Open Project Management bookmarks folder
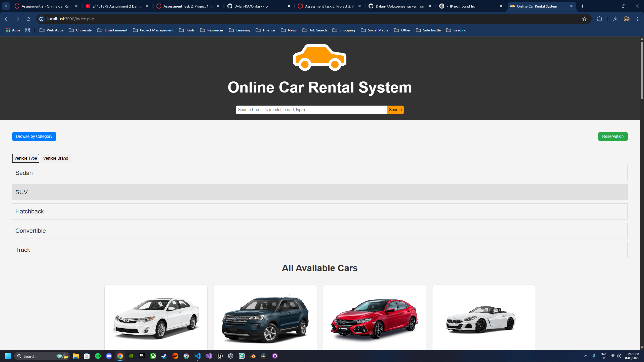 tap(153, 30)
